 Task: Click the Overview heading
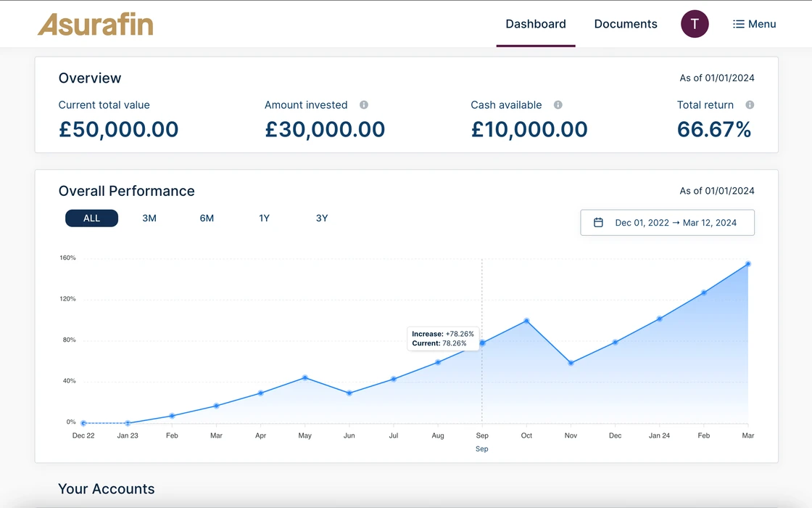coord(90,78)
